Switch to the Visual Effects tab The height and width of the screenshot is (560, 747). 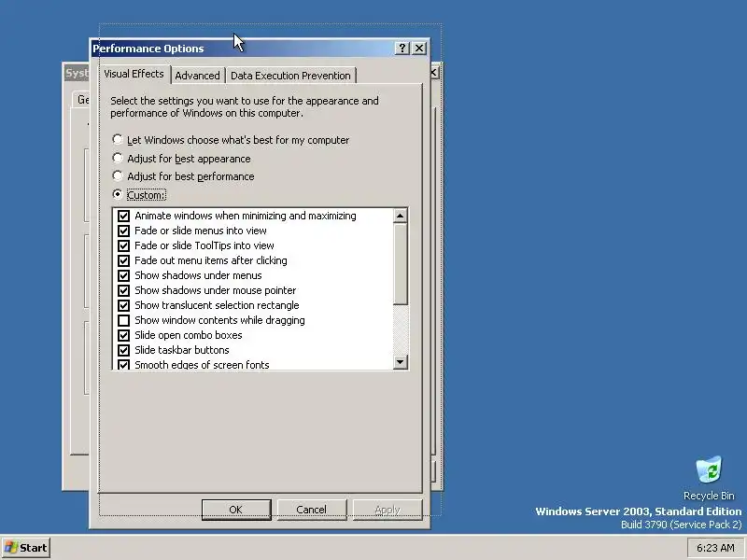(134, 74)
